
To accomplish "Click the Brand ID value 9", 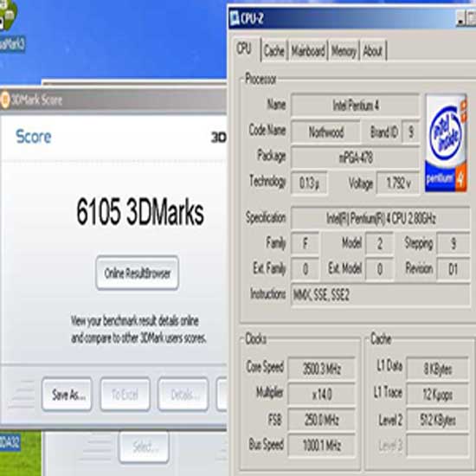I will (x=411, y=132).
